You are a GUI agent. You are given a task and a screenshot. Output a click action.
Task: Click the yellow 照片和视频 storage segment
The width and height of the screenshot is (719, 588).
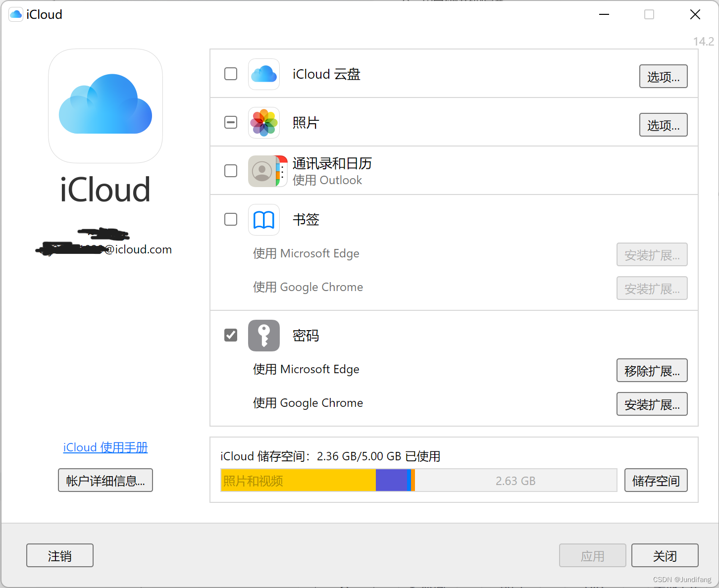coord(299,480)
